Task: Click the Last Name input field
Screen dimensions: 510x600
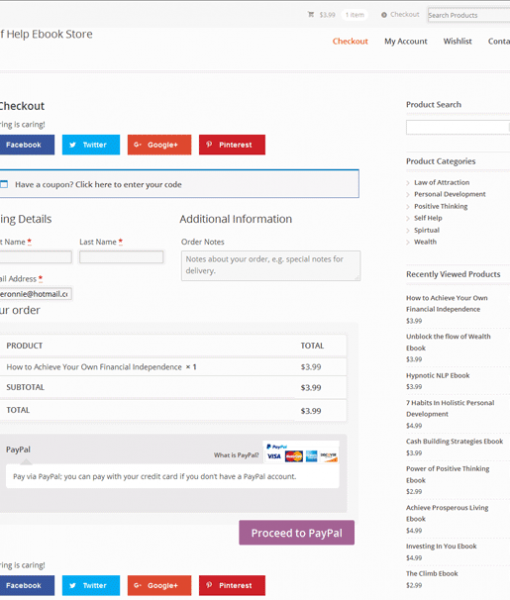Action: coord(121,257)
